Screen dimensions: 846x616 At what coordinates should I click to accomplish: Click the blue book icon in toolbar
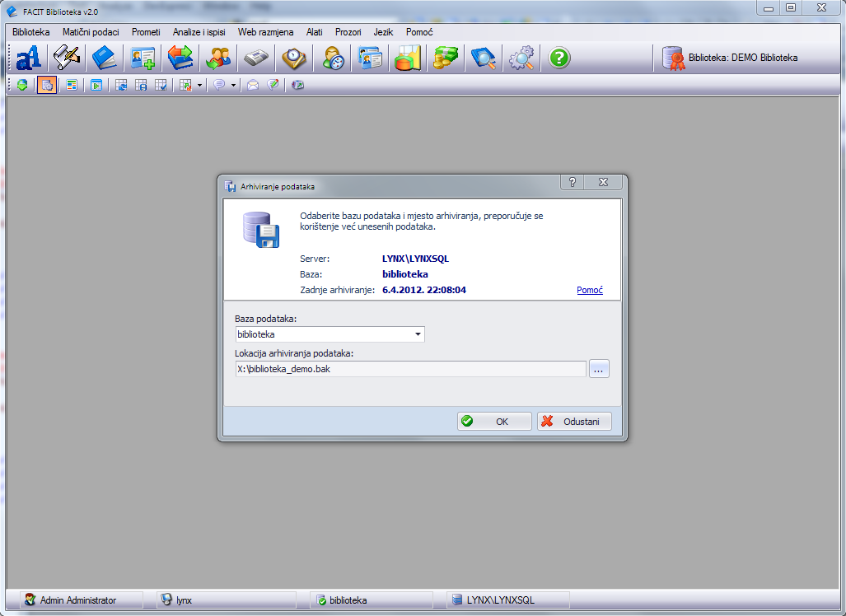pyautogui.click(x=104, y=58)
